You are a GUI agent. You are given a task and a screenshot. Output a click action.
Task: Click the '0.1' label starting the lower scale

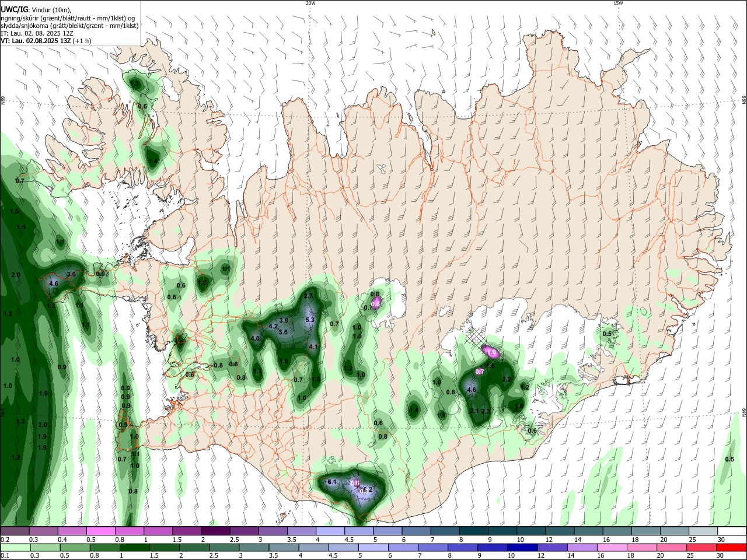(x=5, y=556)
